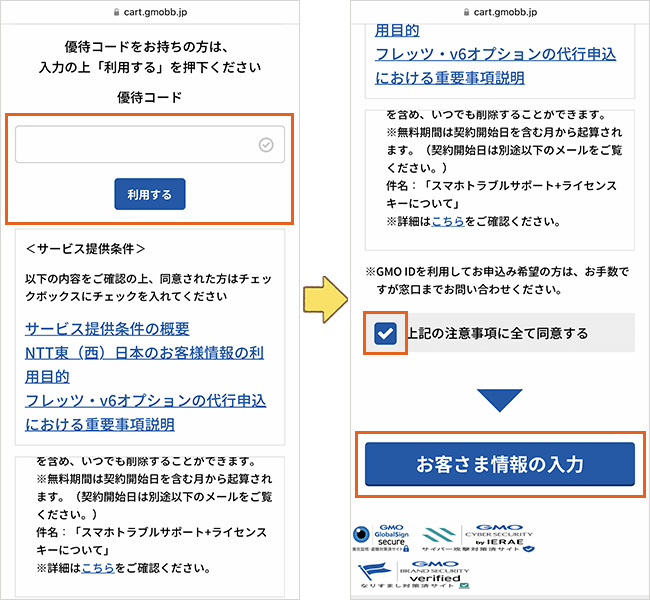The image size is (650, 600).
Task: Click the 優待コード input field
Action: click(150, 144)
